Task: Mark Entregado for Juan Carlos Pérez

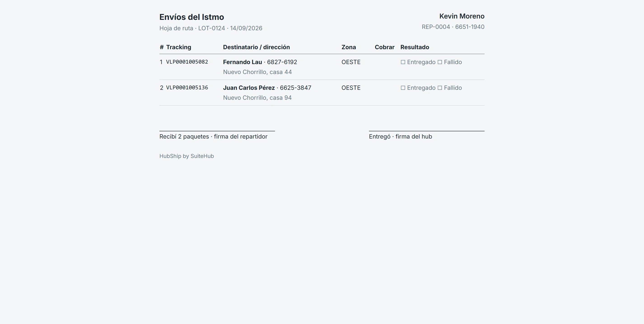Action: coord(403,88)
